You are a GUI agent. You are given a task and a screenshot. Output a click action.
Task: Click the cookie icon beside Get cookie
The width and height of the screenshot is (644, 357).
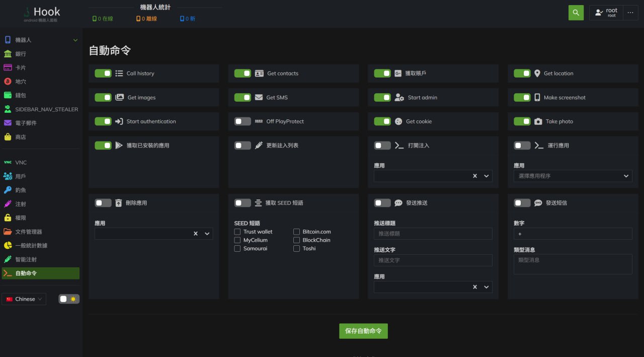click(x=398, y=121)
